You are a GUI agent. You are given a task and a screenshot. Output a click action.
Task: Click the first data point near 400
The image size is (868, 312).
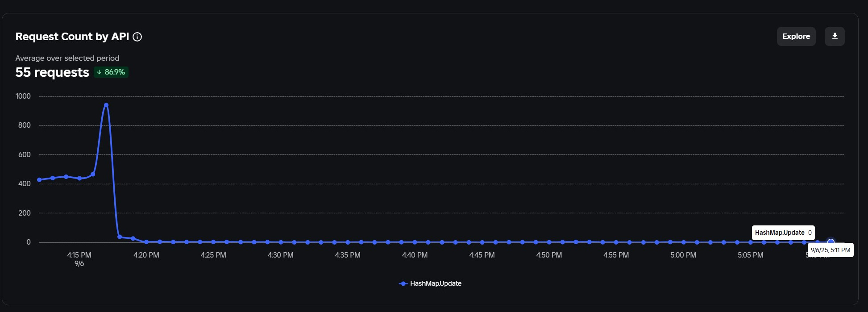click(39, 180)
